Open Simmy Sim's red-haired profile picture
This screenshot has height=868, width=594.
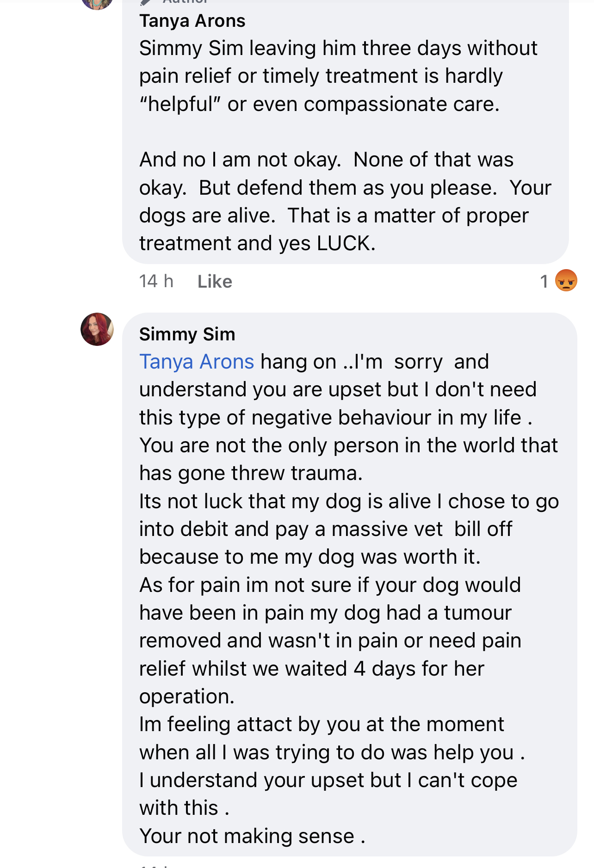click(97, 329)
